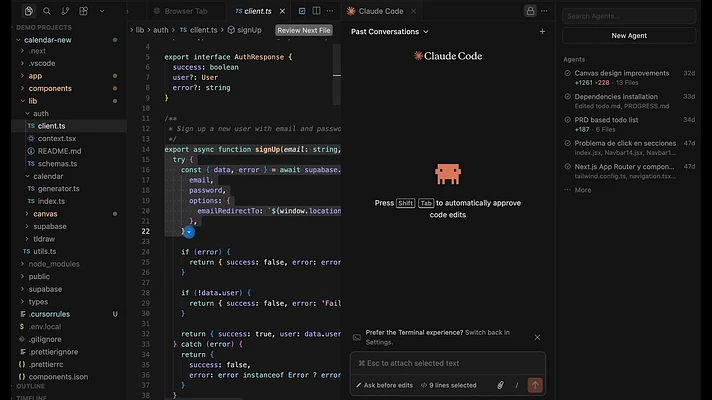The image size is (712, 400).
Task: Expand the tldraw folder
Action: [27, 239]
